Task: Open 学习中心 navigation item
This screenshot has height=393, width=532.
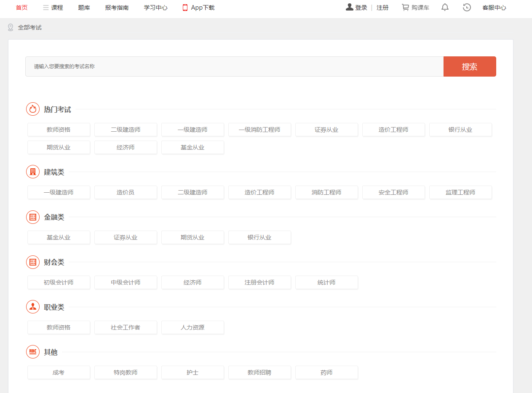Action: click(x=155, y=8)
